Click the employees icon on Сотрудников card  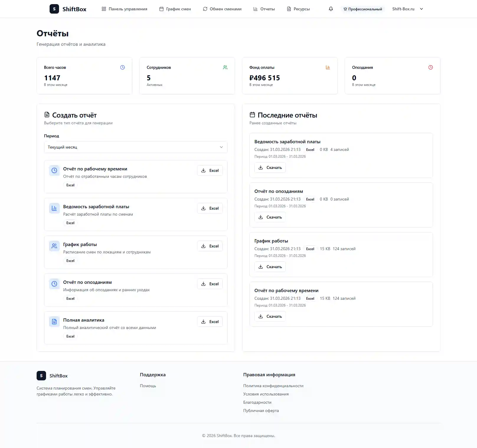coord(225,67)
